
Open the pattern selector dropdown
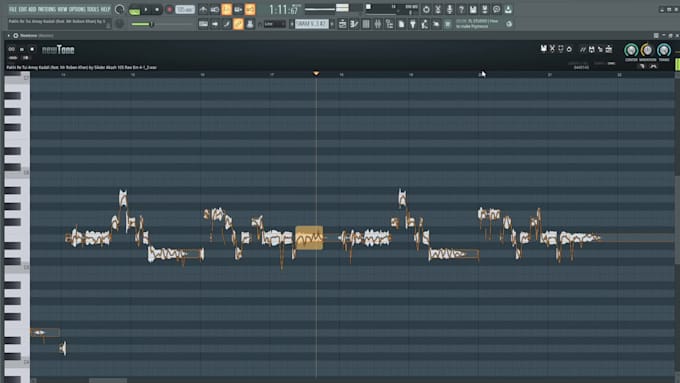coord(312,24)
